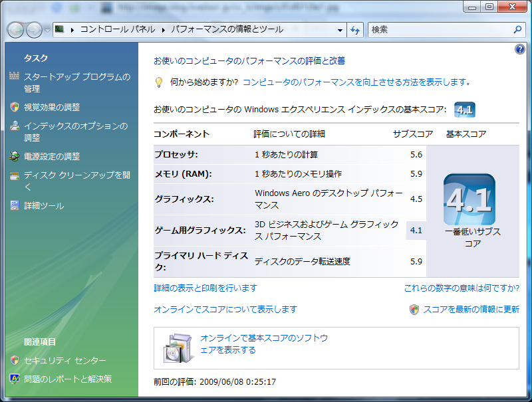This screenshot has width=532, height=402.
Task: Select the プロセッサ: row label
Action: 176,155
